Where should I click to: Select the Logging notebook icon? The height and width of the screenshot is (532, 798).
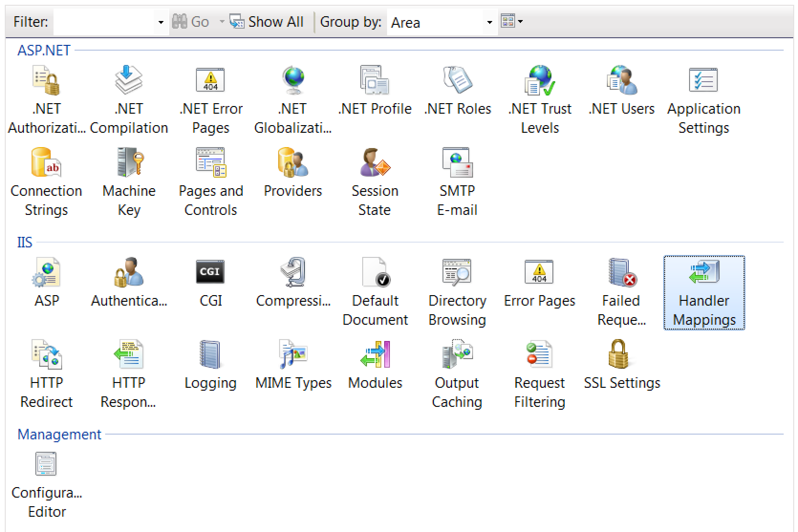(x=211, y=354)
